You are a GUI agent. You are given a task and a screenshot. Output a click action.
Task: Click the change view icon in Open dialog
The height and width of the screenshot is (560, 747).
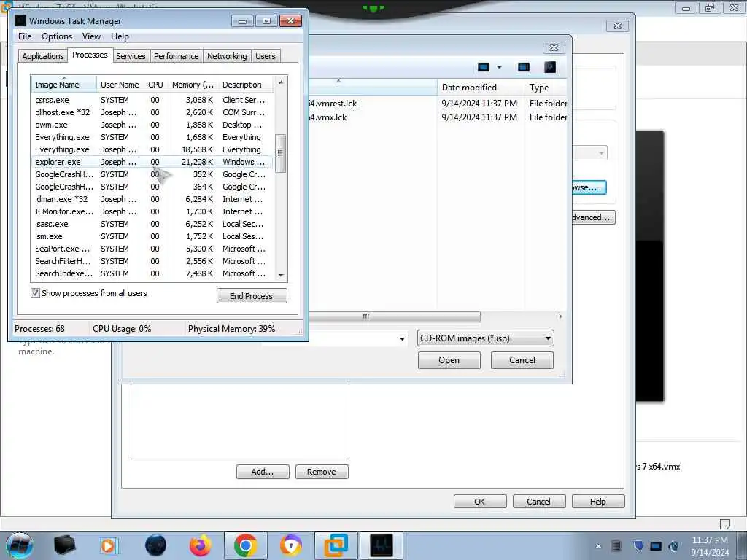click(x=484, y=67)
